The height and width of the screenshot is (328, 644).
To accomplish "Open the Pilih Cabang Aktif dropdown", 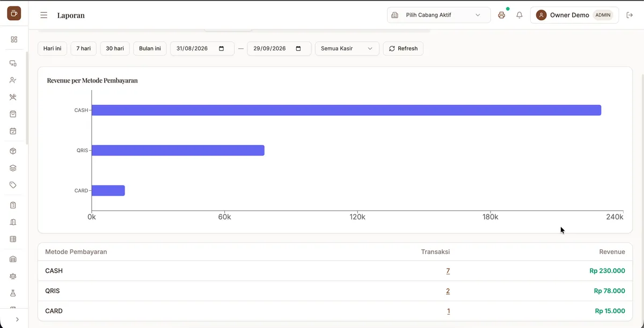I will (x=438, y=15).
